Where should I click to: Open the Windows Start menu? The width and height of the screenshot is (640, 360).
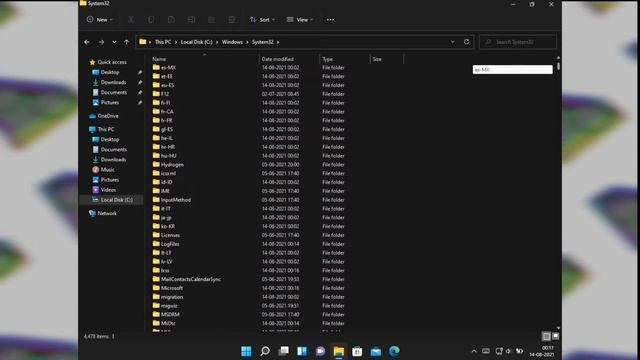[x=246, y=351]
